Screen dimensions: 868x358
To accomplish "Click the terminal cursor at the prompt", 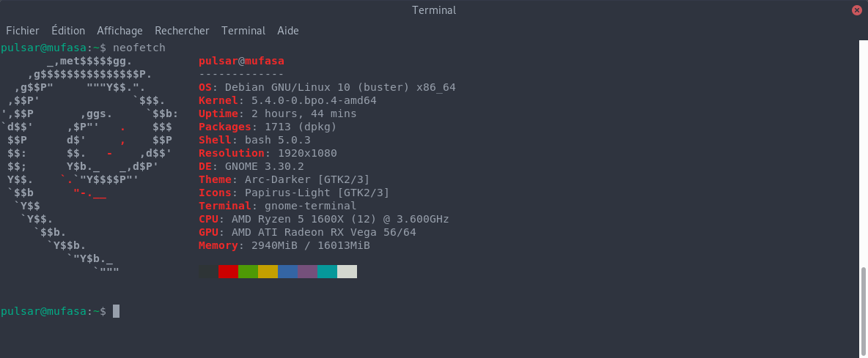I will pyautogui.click(x=117, y=312).
